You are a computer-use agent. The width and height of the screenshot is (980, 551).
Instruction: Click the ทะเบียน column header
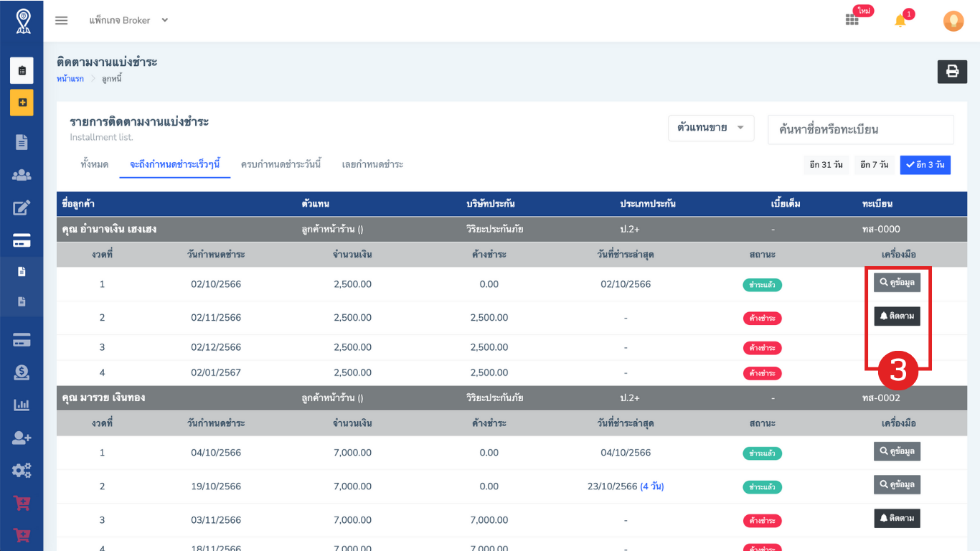(x=877, y=204)
